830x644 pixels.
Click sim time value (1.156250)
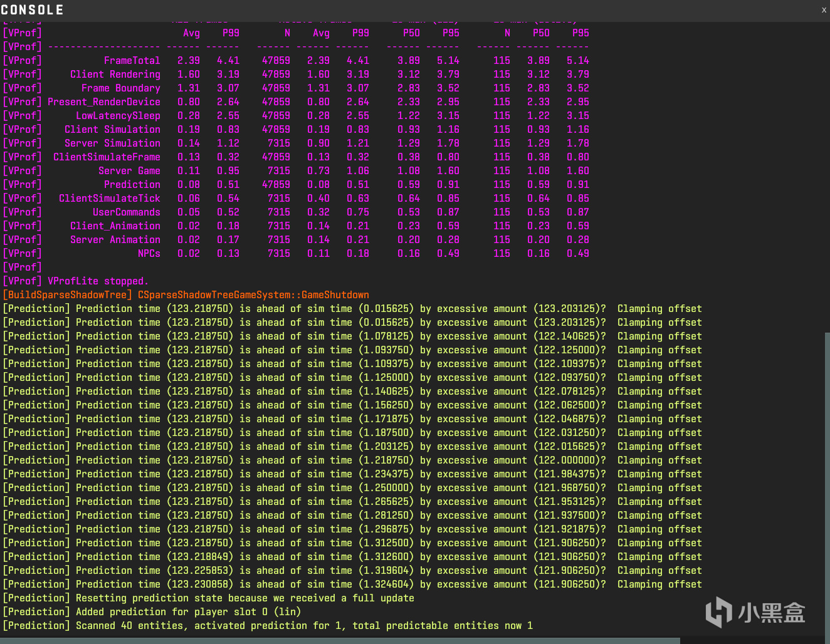tap(386, 405)
